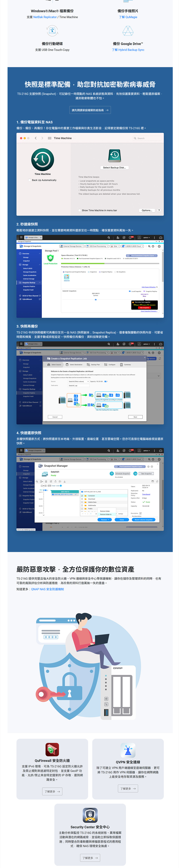Click the home file ransomware guide button
The width and height of the screenshot is (179, 868).
click(x=90, y=110)
